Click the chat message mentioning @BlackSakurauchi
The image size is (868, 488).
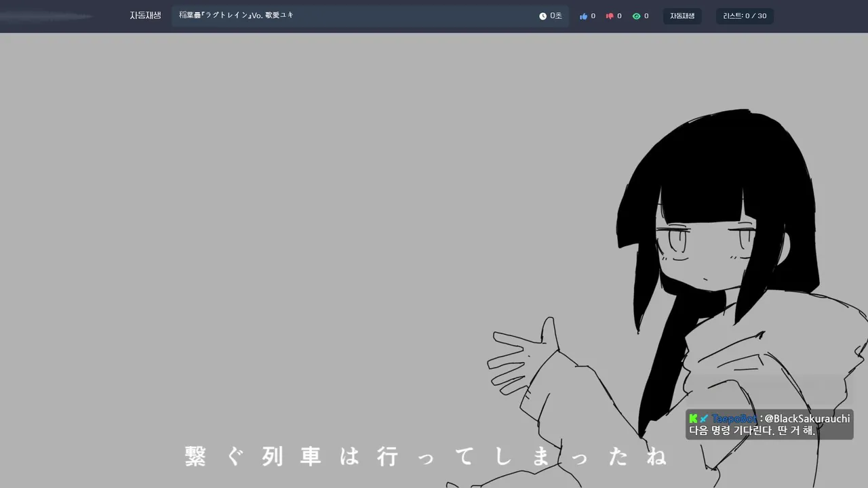tap(770, 424)
